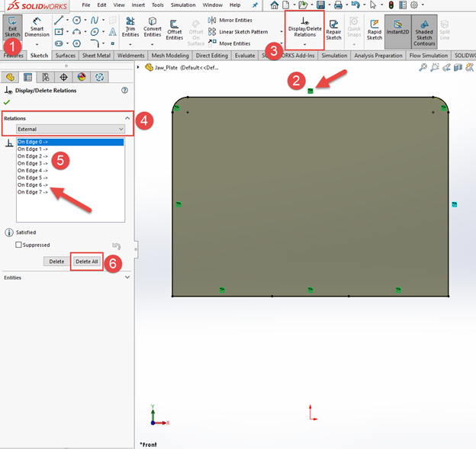Click Mirror Entities

pos(230,20)
